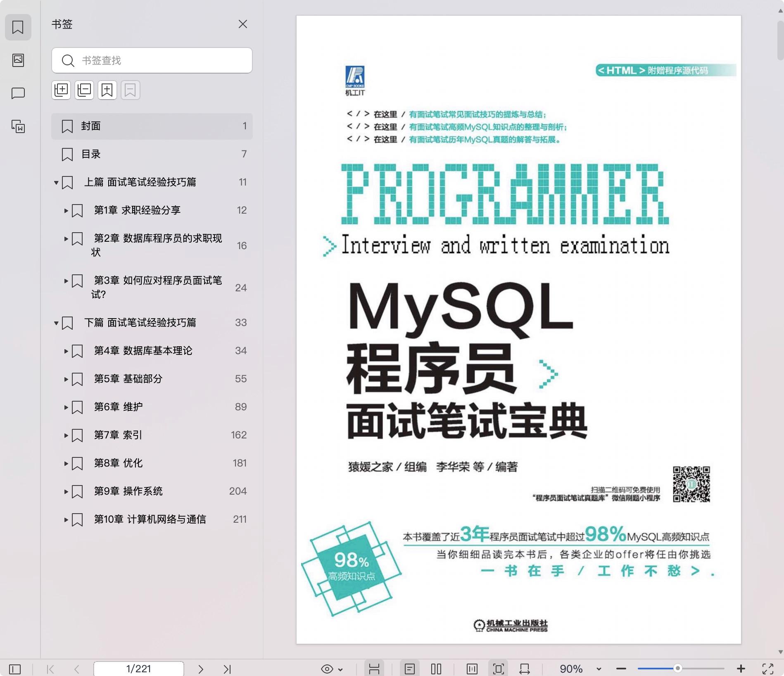This screenshot has height=676, width=784.
Task: Open bookmark 第4章 数据库基本理论
Action: [143, 351]
